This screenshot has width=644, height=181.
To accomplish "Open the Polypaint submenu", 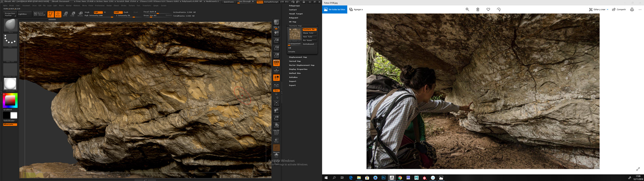I will [x=293, y=18].
